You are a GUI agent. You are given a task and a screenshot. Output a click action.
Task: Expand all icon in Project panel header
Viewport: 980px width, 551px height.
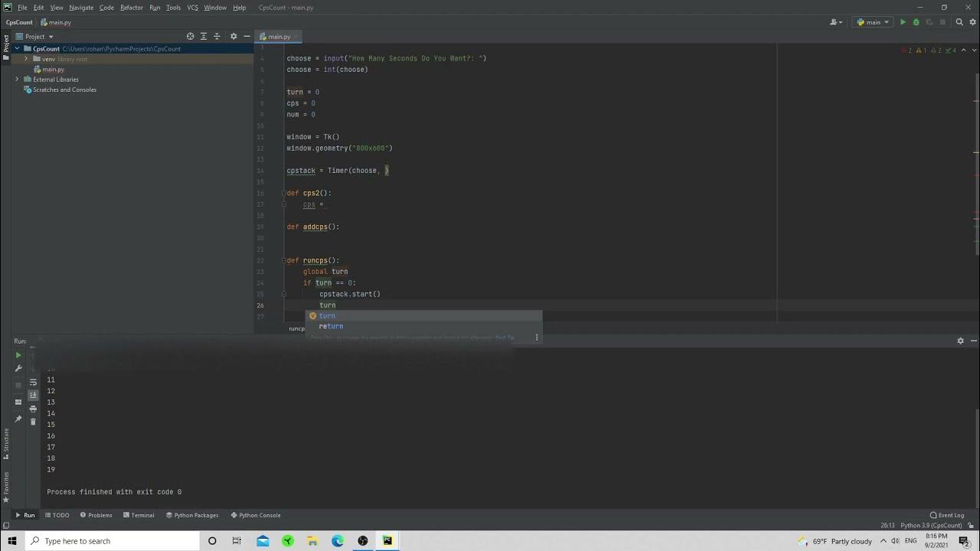click(x=204, y=36)
